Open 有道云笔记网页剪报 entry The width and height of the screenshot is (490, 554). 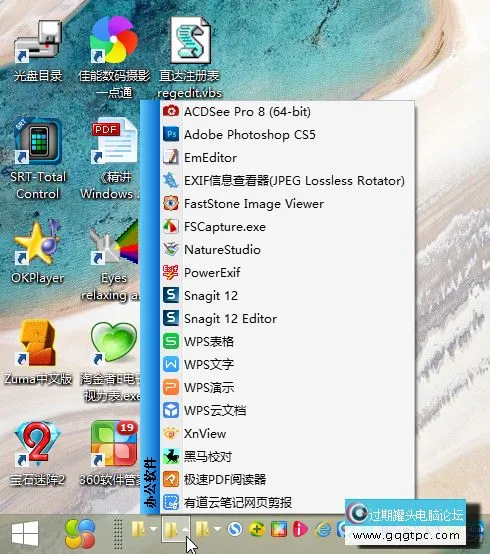pos(287,502)
